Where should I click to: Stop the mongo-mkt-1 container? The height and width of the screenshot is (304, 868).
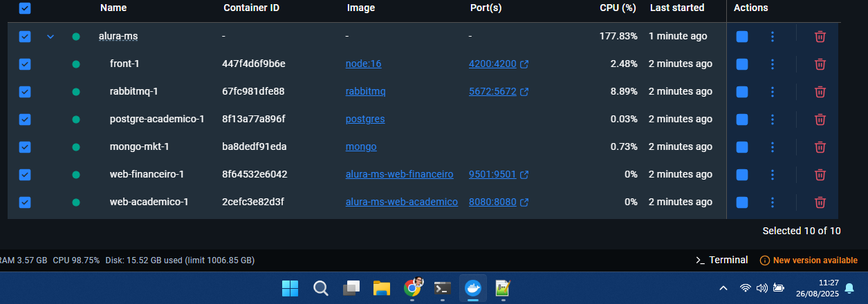(742, 147)
